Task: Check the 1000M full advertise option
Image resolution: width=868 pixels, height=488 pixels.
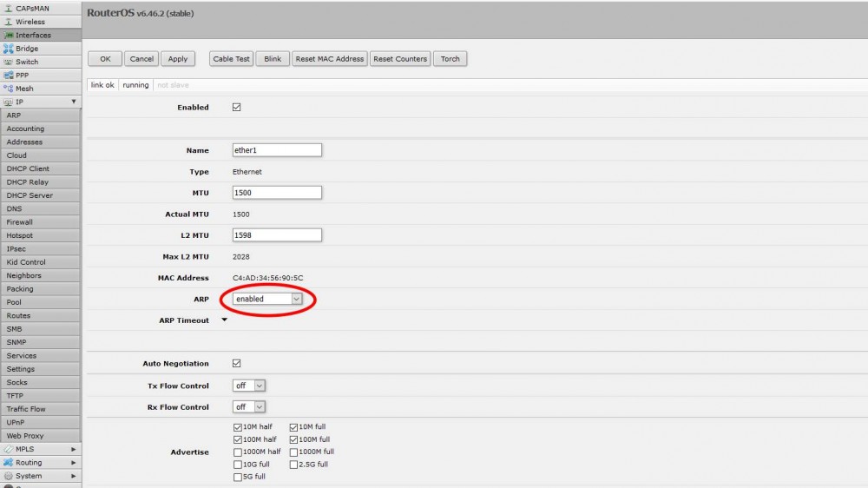Action: pyautogui.click(x=293, y=452)
